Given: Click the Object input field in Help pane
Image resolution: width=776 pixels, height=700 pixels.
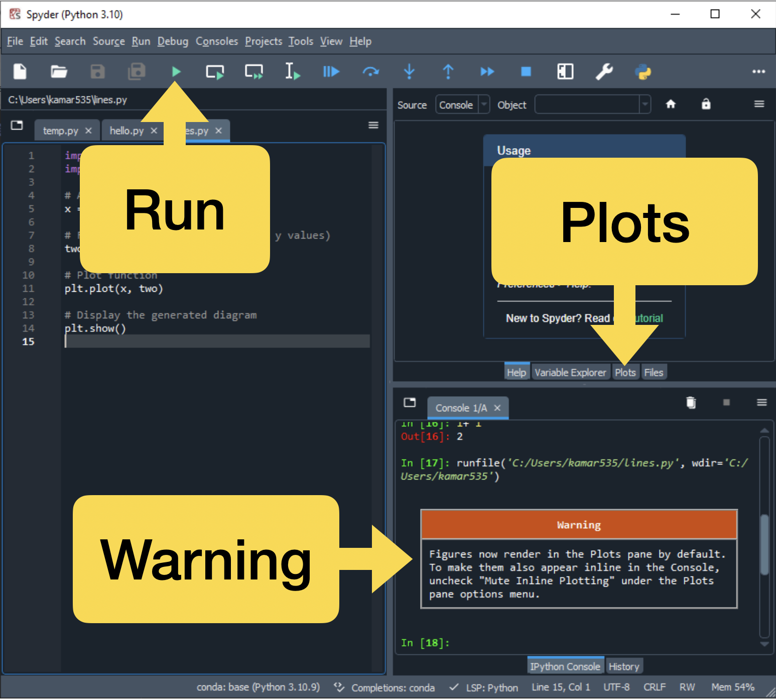Looking at the screenshot, I should [x=587, y=105].
